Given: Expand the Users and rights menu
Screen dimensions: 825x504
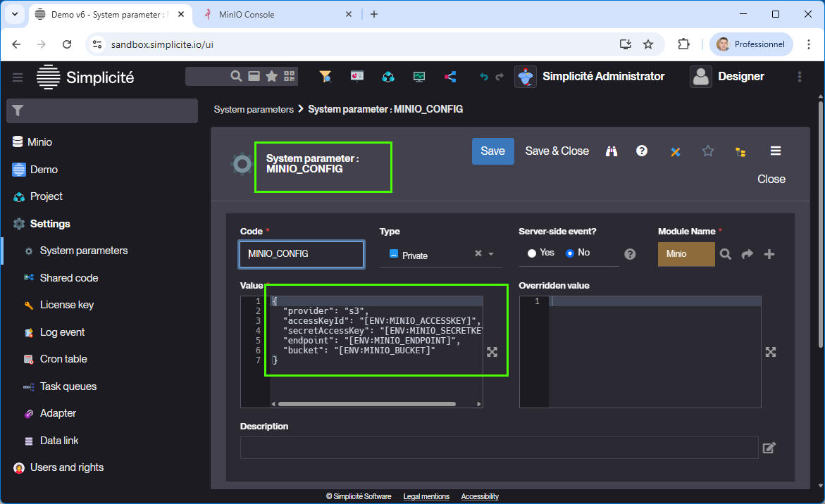Looking at the screenshot, I should coord(66,467).
